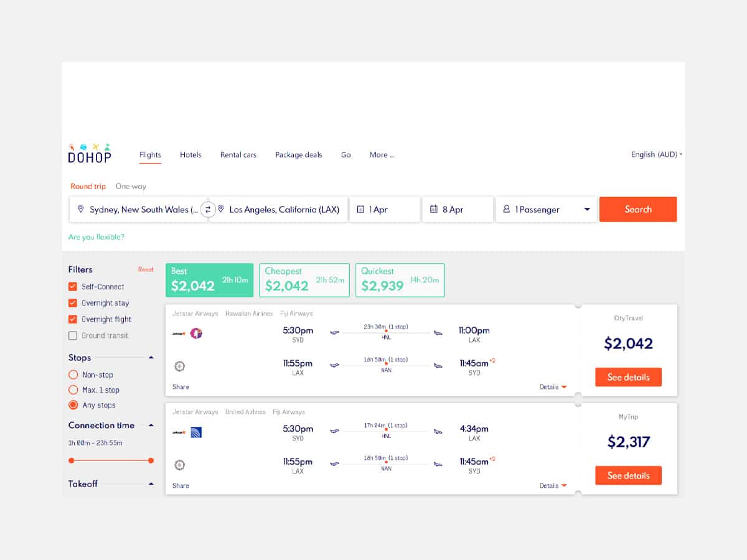Open the Go navigation item

pyautogui.click(x=346, y=155)
